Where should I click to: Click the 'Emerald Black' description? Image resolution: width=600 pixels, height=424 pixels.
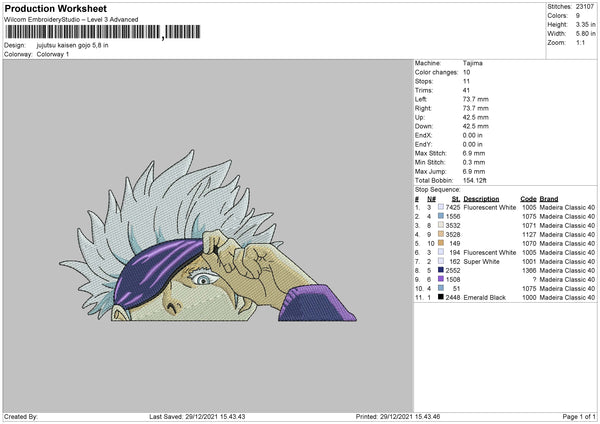click(484, 298)
